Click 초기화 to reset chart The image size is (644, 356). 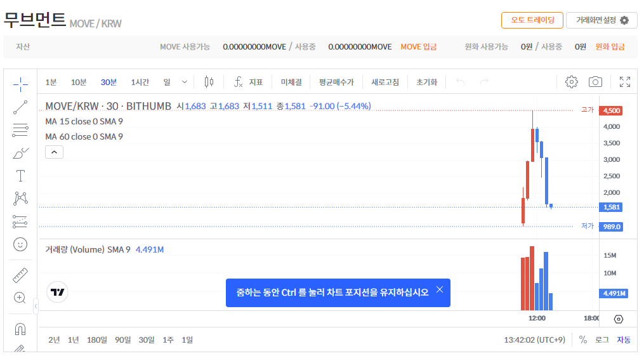pos(427,82)
